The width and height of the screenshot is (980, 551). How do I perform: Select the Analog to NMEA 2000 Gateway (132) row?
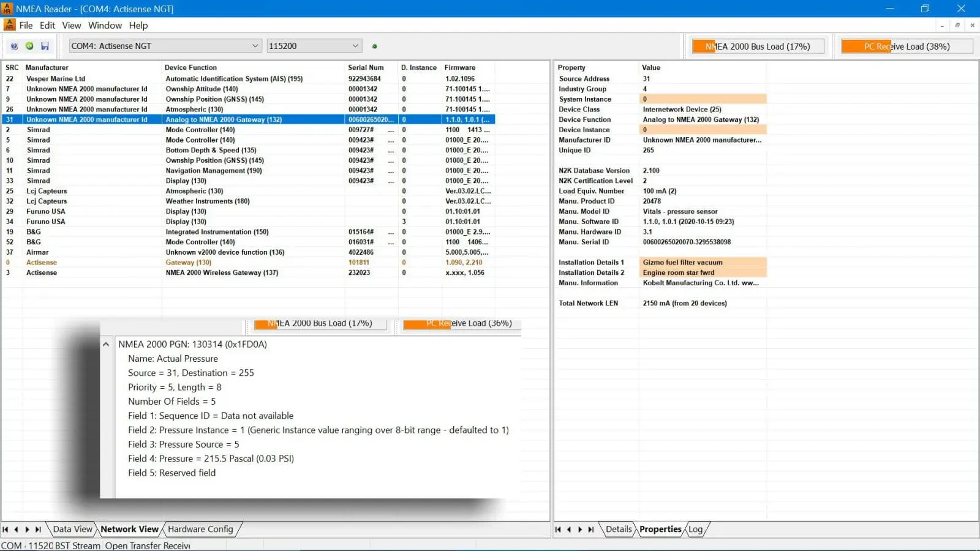(x=249, y=120)
